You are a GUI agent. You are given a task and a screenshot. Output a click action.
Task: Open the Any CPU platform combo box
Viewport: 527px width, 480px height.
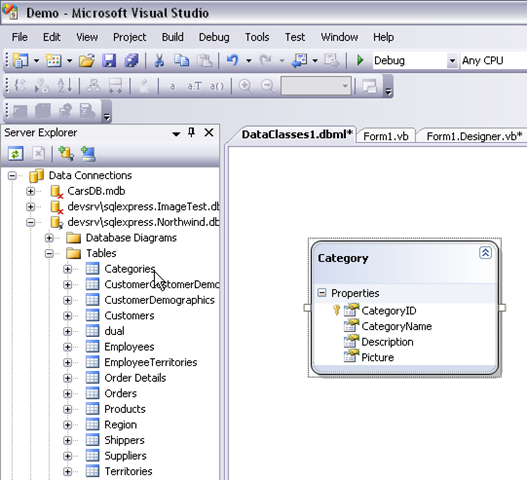click(493, 61)
